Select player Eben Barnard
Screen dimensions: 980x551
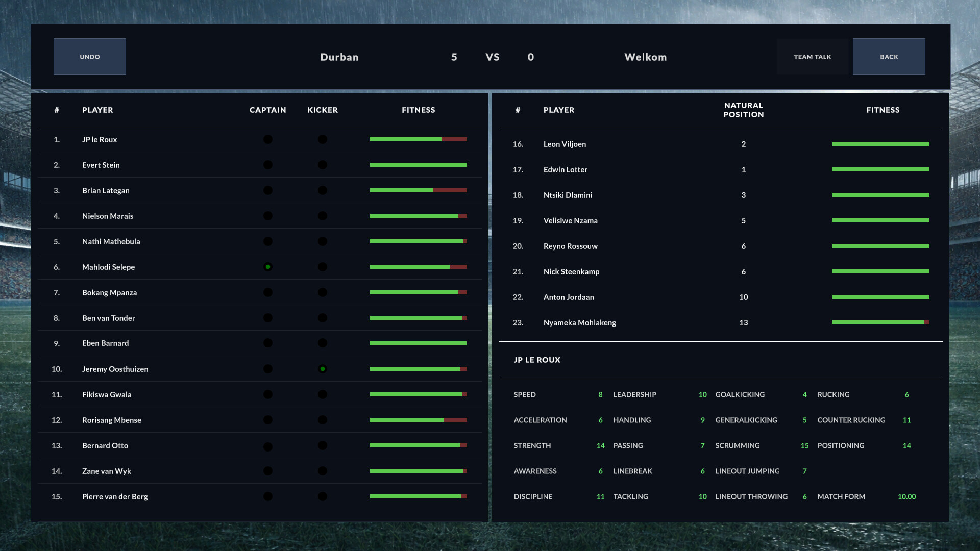pyautogui.click(x=105, y=343)
